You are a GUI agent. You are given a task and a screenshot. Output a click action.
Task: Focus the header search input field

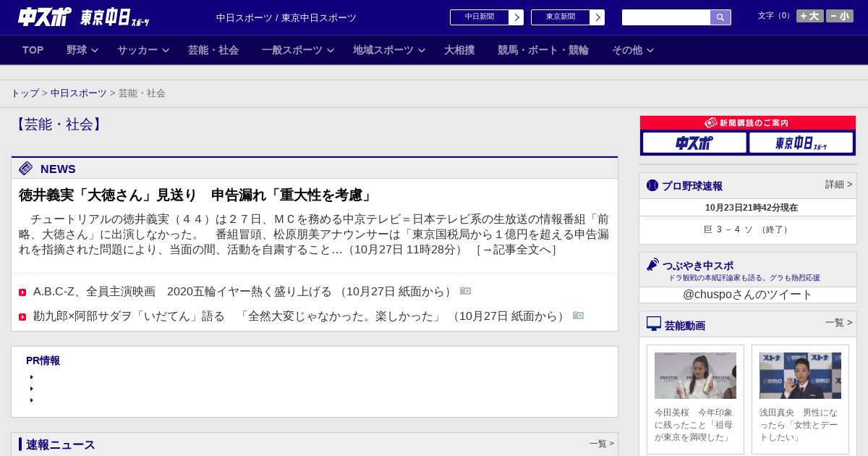coord(666,17)
